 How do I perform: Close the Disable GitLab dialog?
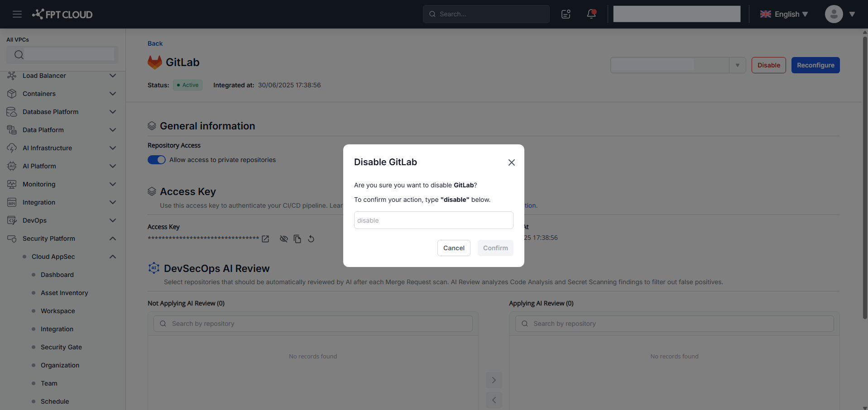(x=512, y=162)
